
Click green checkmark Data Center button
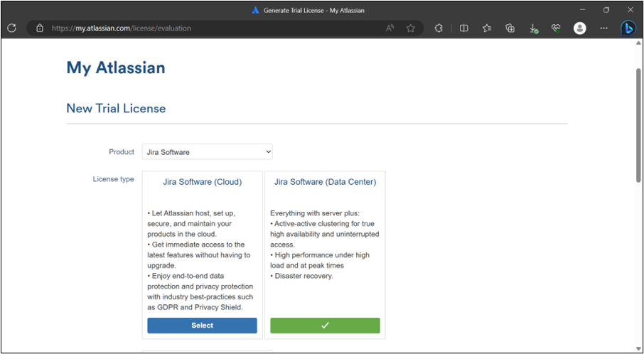coord(325,326)
